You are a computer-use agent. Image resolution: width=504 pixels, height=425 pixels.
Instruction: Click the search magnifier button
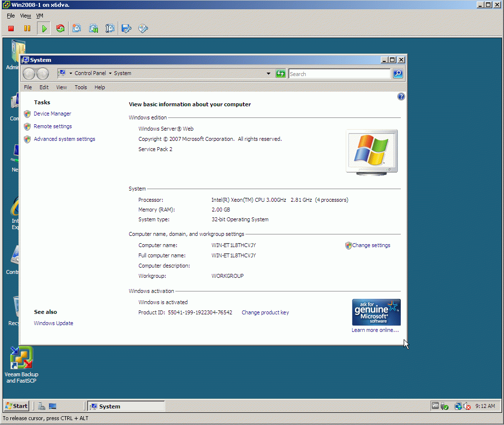398,74
